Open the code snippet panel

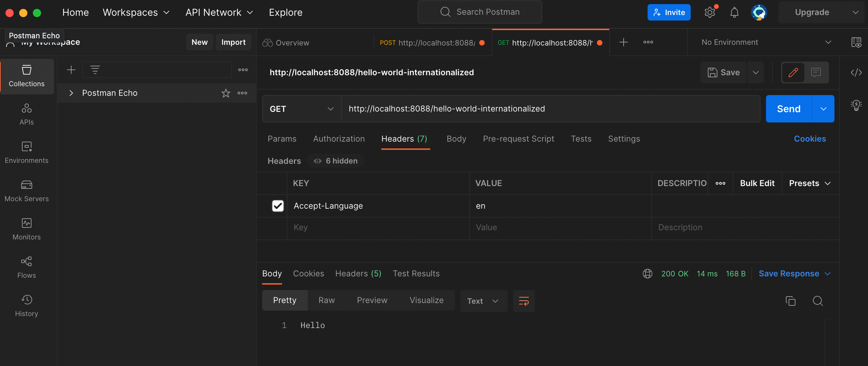coord(856,72)
